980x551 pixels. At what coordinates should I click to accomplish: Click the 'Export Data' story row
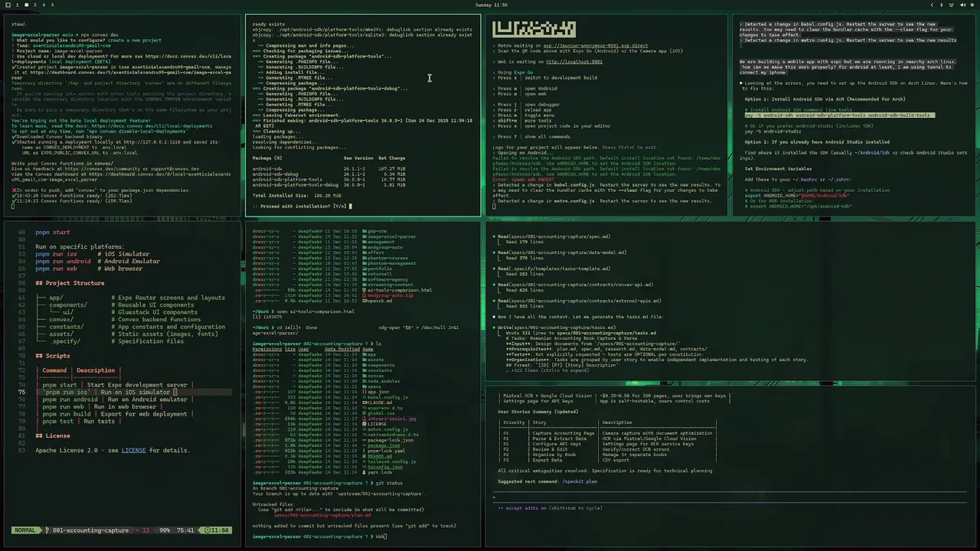click(609, 460)
